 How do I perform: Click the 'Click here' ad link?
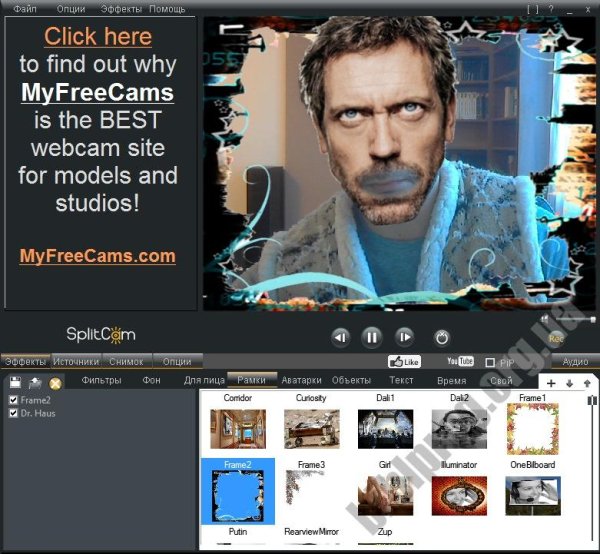[98, 37]
